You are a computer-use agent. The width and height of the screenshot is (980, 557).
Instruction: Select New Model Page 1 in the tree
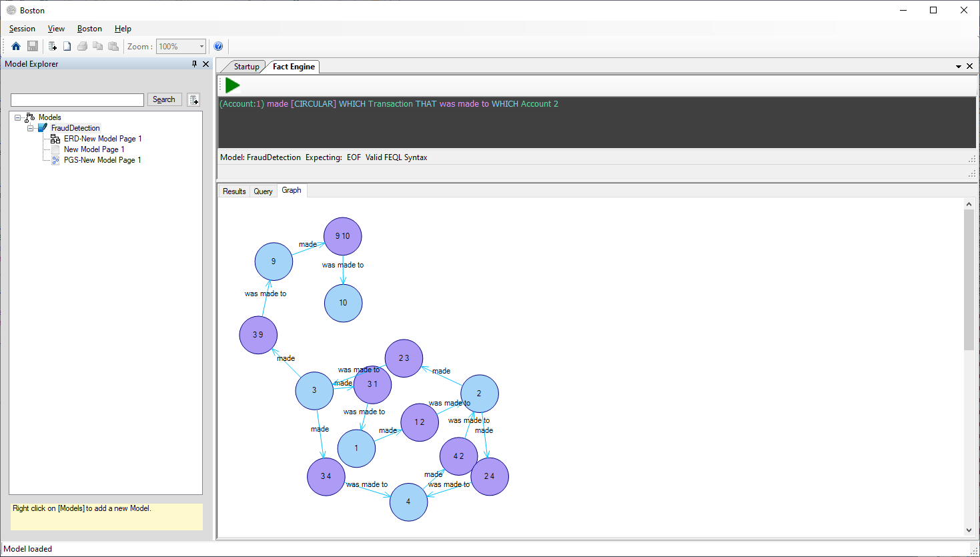94,149
